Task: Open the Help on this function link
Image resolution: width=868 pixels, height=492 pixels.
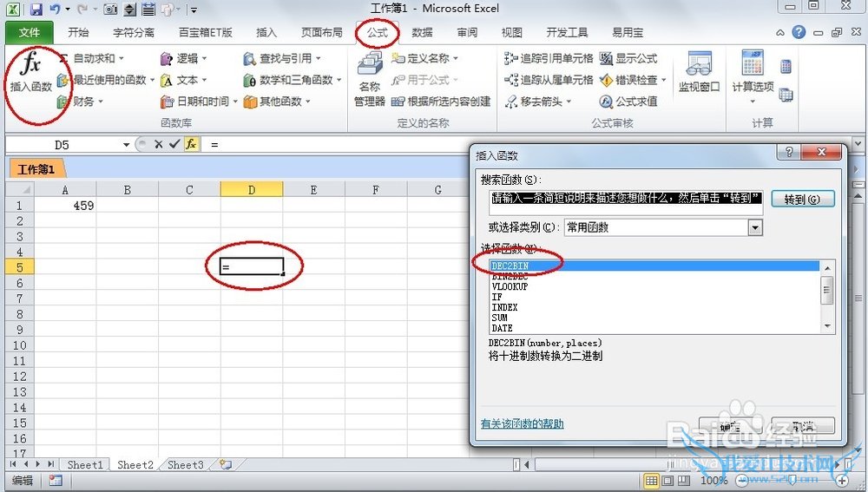Action: 522,423
